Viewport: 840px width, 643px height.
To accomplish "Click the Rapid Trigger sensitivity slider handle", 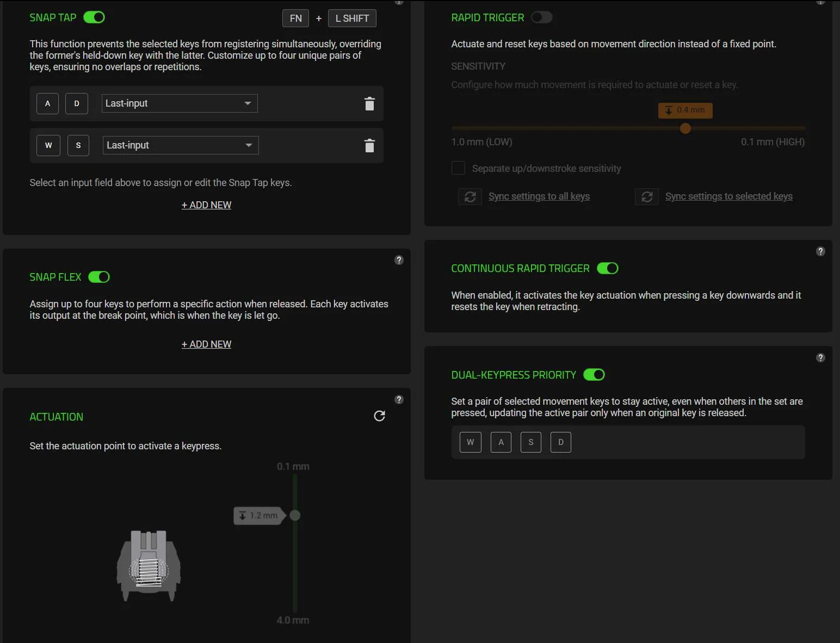I will [685, 128].
